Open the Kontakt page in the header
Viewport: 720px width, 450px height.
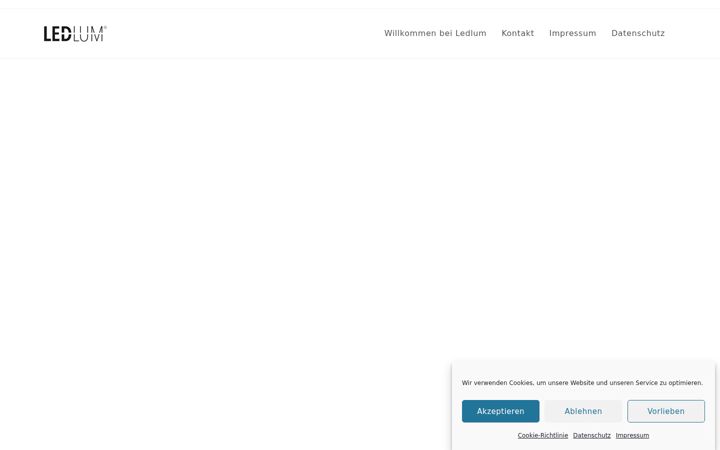(518, 33)
